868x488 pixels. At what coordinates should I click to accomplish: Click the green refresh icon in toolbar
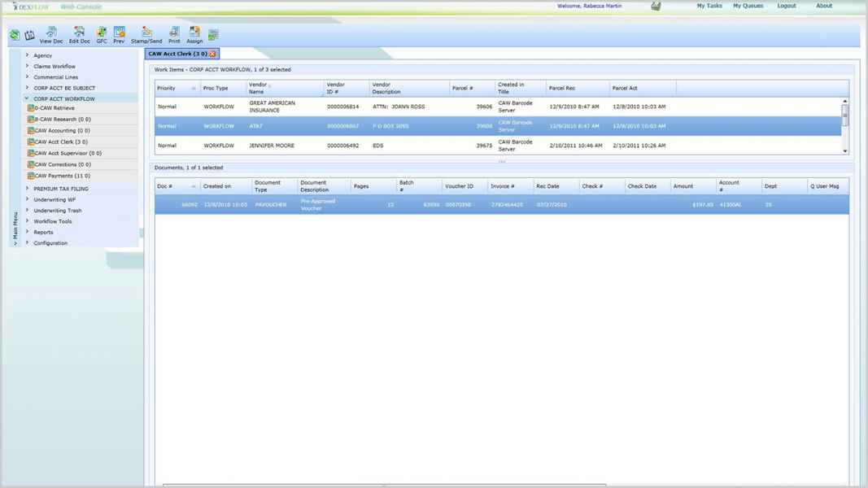[15, 36]
